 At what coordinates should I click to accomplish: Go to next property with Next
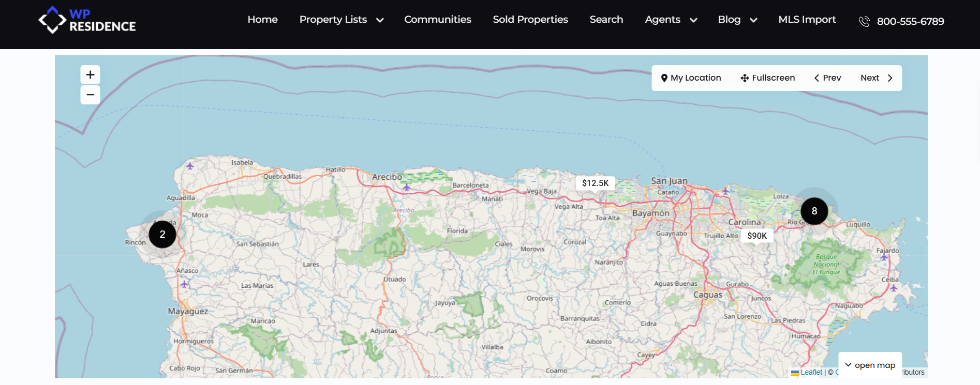[x=877, y=78]
